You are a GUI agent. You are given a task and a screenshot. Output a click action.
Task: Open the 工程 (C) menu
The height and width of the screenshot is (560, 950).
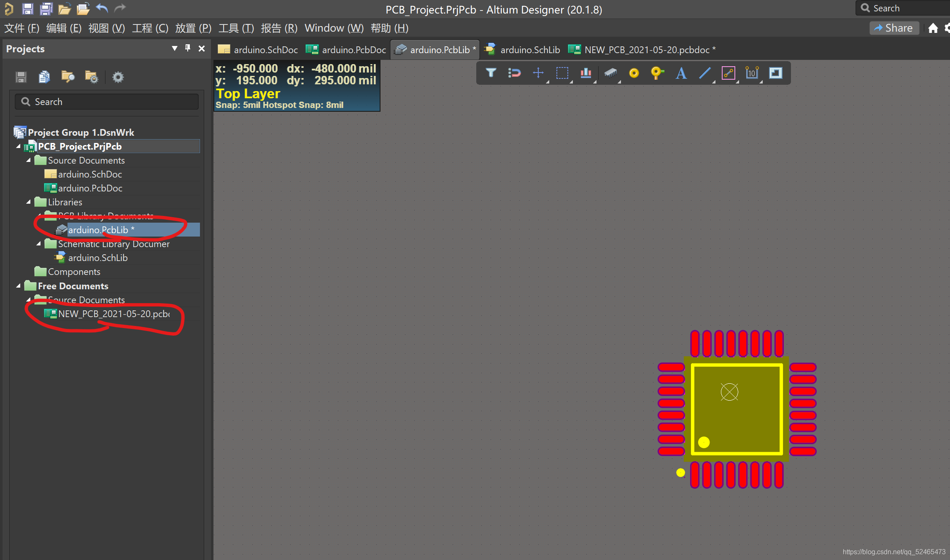pyautogui.click(x=150, y=28)
